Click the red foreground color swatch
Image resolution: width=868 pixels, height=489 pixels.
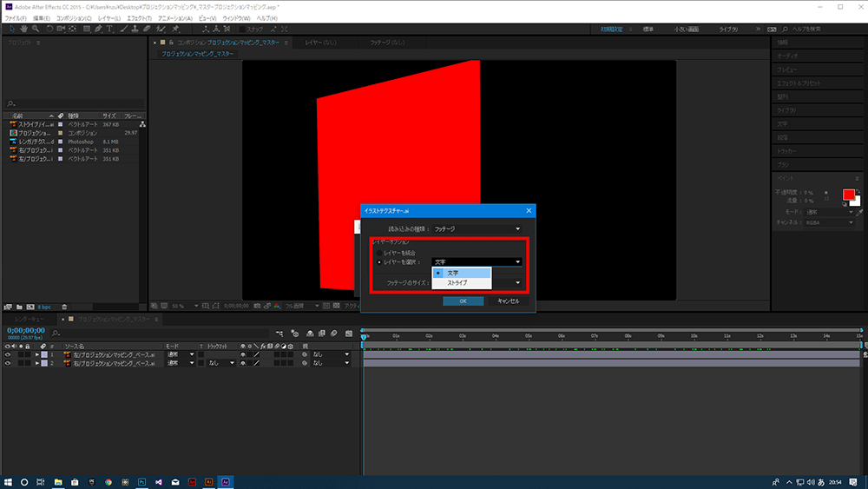pyautogui.click(x=848, y=194)
